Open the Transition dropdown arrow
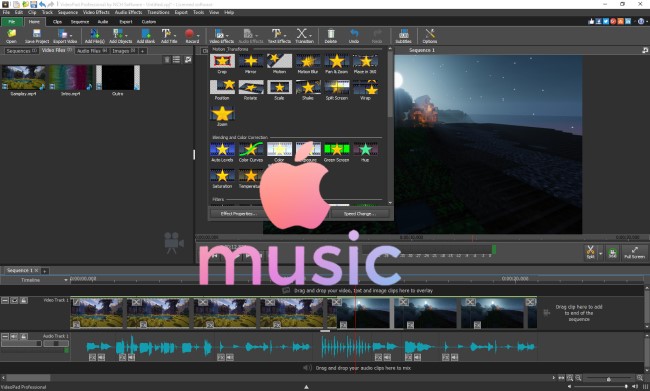The image size is (650, 391). tap(310, 35)
